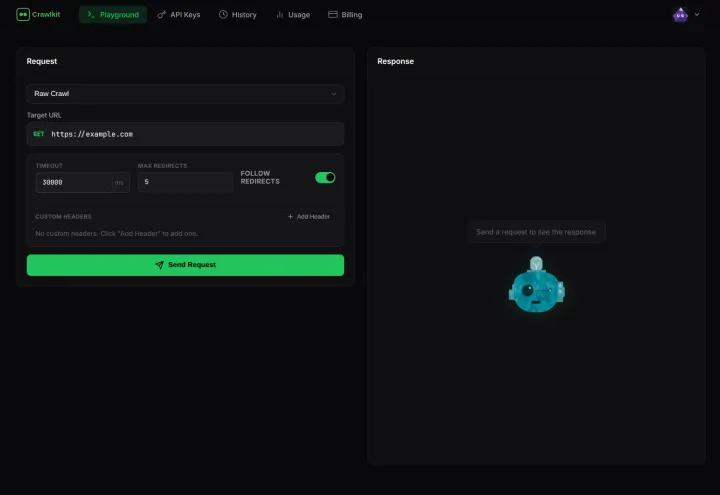Viewport: 720px width, 495px height.
Task: Go to the History tab
Action: point(237,15)
